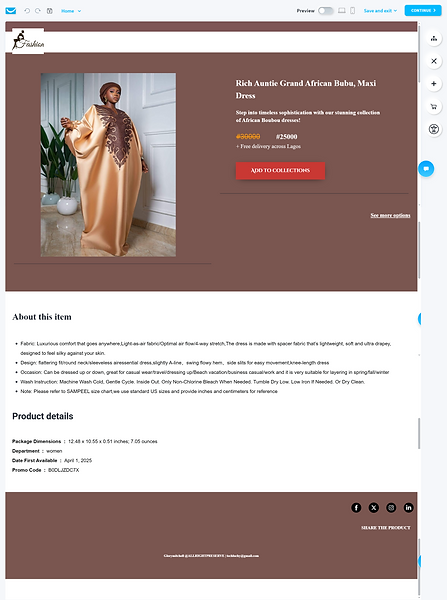Click the undo arrow in top toolbar
This screenshot has height=600, width=447.
coord(27,11)
